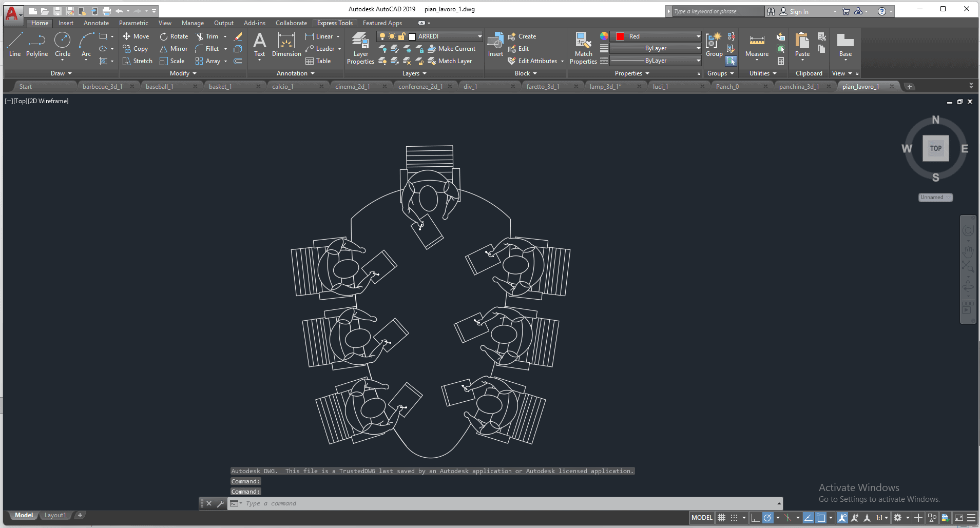Screen dimensions: 980x528
Task: Click the Trim tool icon
Action: (x=200, y=36)
